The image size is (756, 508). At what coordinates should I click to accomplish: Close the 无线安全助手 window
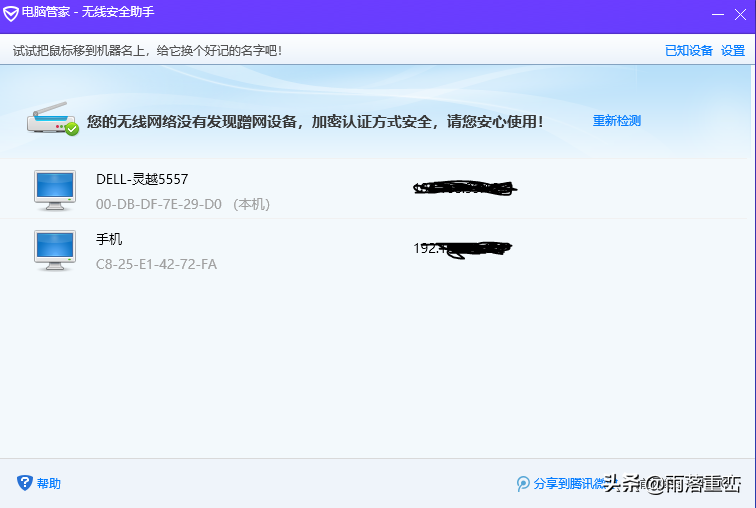[x=741, y=14]
